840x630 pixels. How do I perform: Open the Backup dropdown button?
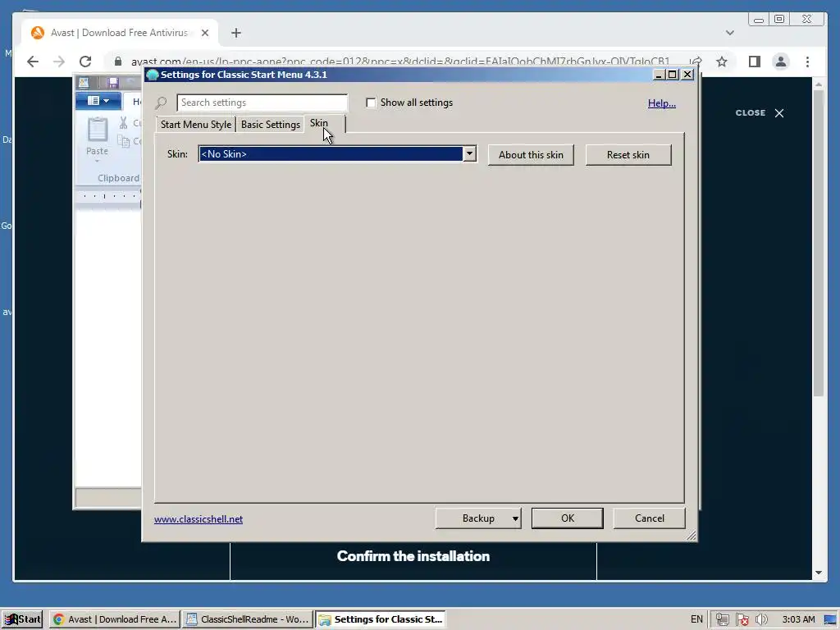pos(478,518)
